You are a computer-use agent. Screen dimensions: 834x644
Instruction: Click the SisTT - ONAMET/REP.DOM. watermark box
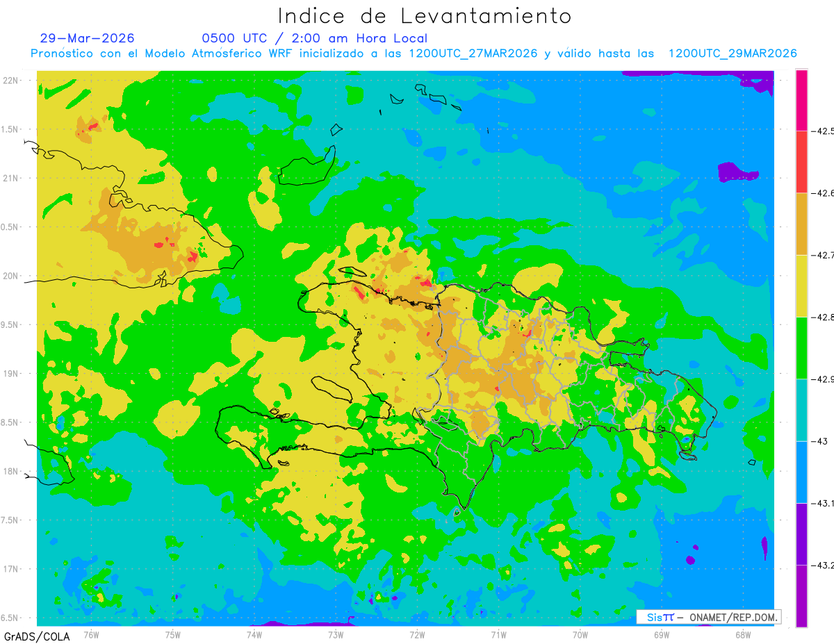[708, 617]
